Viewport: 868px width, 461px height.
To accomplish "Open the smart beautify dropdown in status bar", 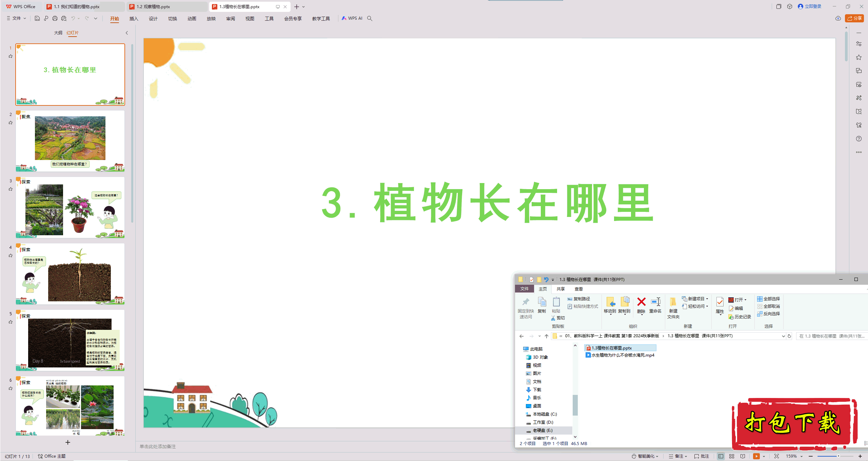I will 645,456.
